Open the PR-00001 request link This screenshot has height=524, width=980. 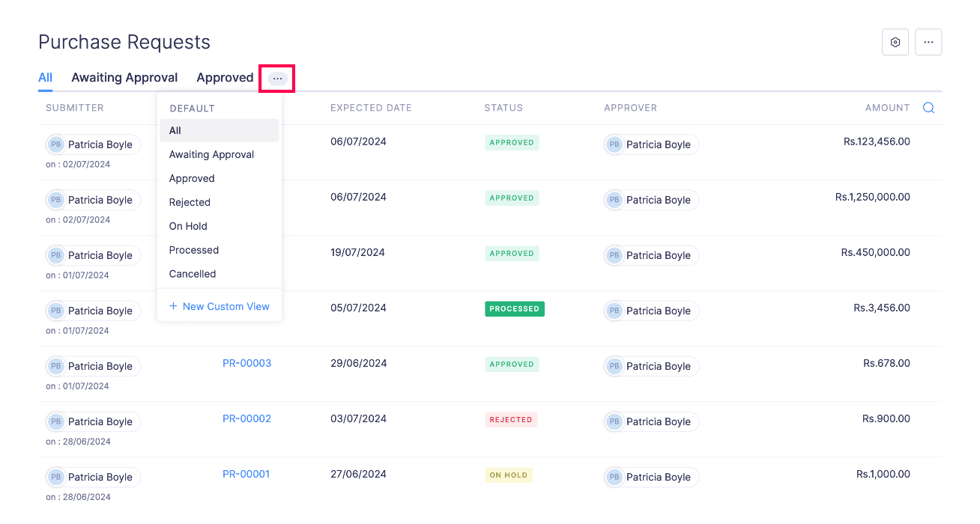[x=246, y=474]
